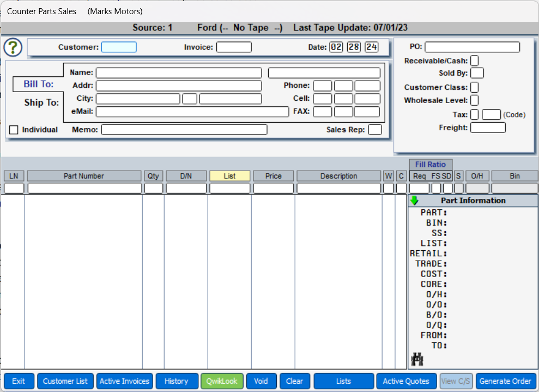The height and width of the screenshot is (392, 539).
Task: Click the green arrow icon above Part Information
Action: [x=414, y=200]
